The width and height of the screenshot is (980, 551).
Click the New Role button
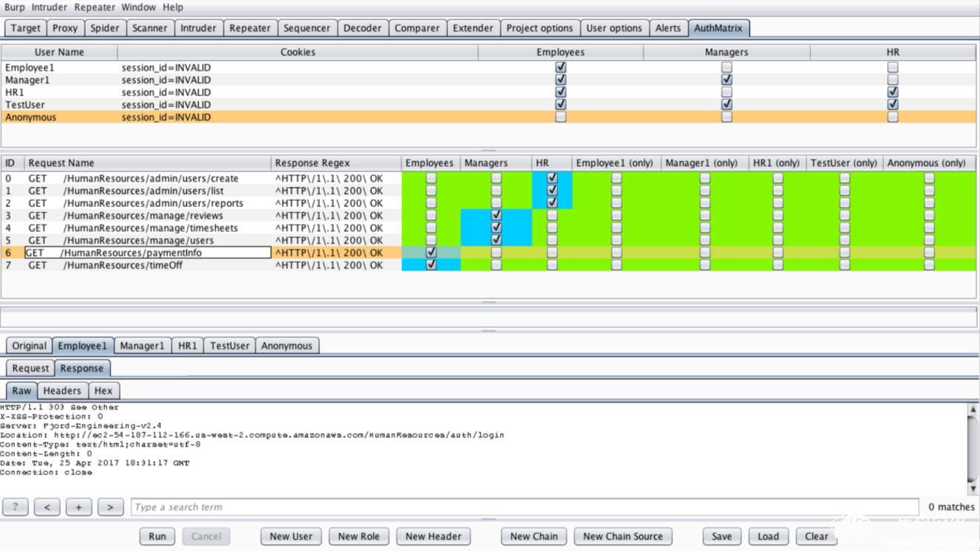(x=358, y=536)
